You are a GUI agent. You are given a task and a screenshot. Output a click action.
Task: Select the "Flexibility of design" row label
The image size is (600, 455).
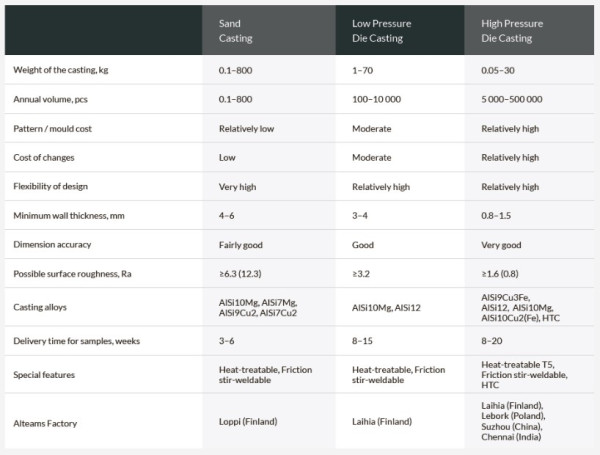click(55, 186)
